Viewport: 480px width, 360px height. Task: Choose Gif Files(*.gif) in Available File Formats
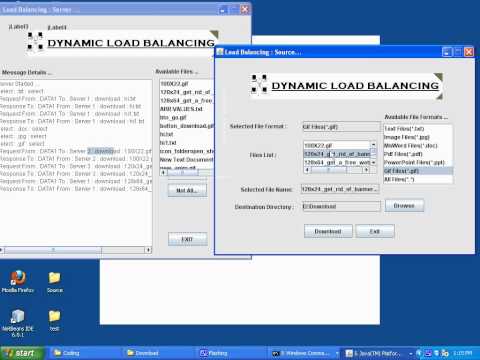(418, 171)
